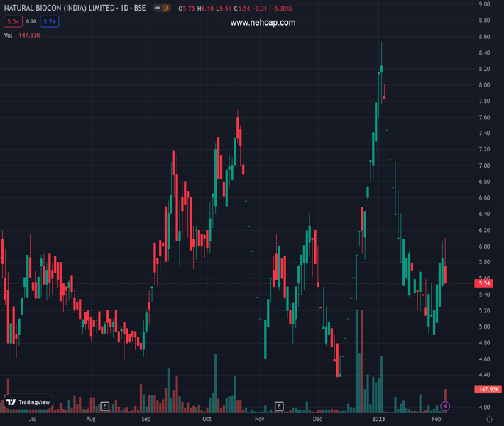The width and height of the screenshot is (504, 426).
Task: Click the Vol indicator legend label
Action: [8, 35]
